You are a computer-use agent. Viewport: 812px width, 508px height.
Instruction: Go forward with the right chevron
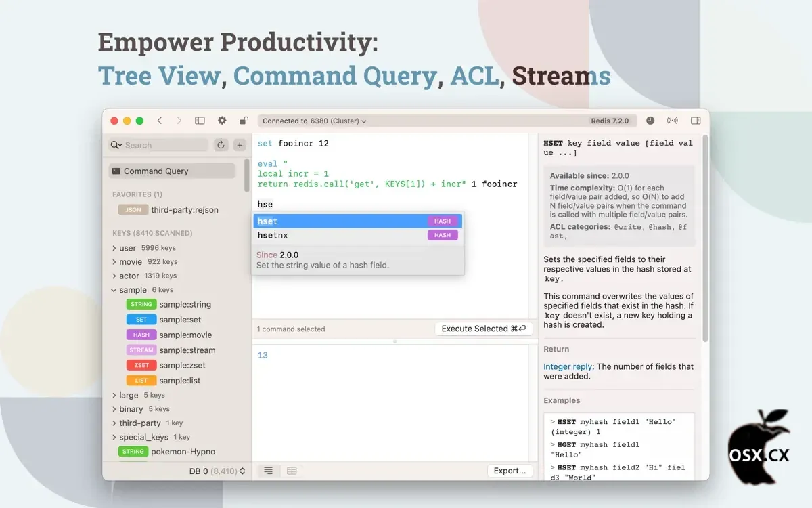click(179, 121)
